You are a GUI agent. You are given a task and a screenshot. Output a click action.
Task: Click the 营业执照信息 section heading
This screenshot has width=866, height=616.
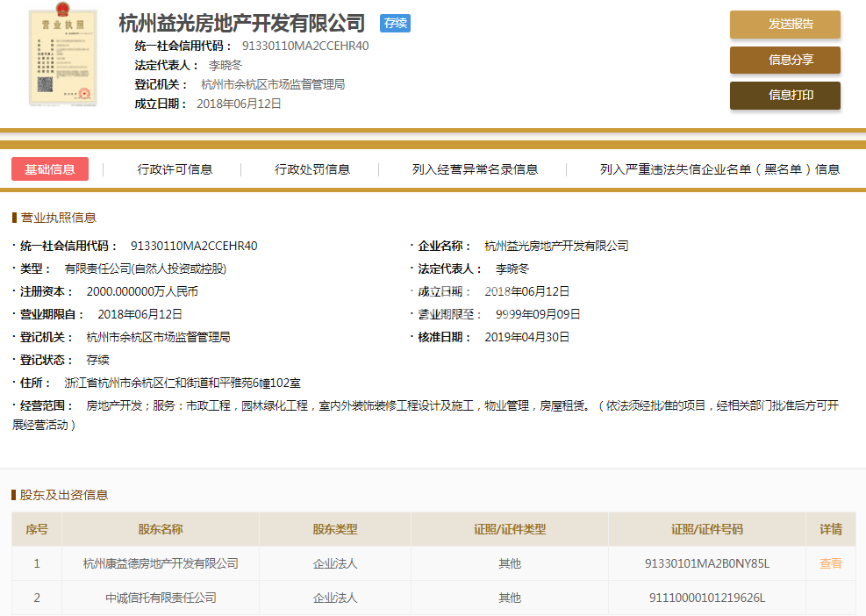click(x=58, y=218)
